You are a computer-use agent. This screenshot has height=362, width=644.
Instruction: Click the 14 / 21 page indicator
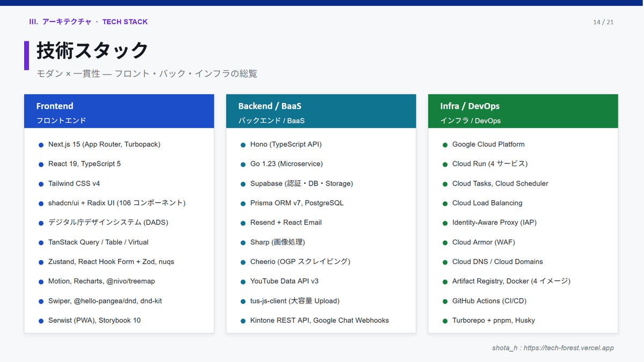(603, 22)
